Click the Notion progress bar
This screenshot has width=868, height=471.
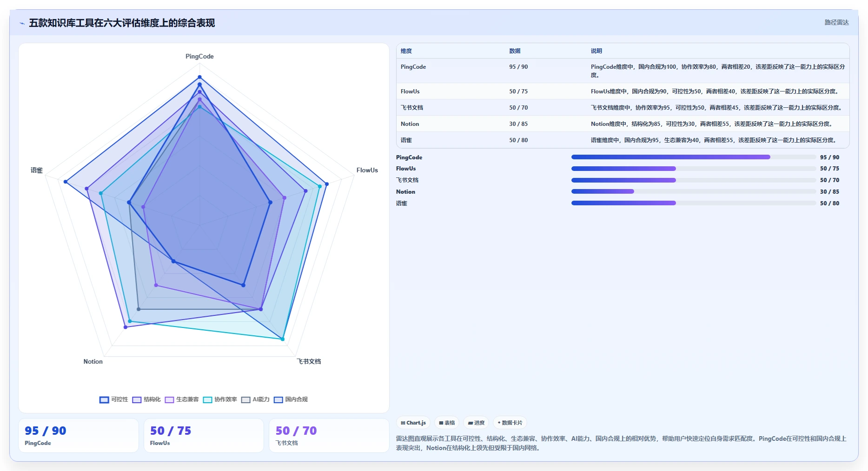point(694,191)
